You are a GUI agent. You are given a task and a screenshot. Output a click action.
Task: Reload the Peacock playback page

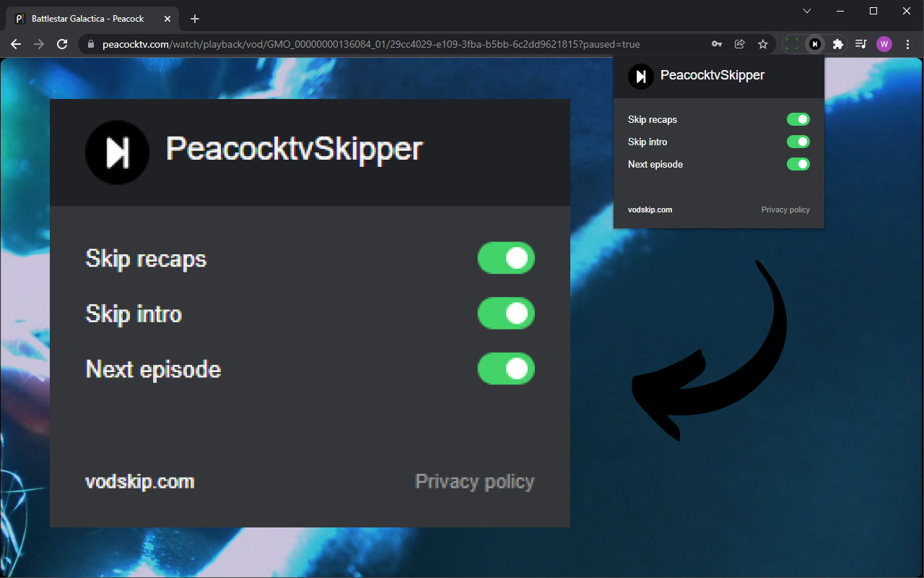(x=62, y=43)
